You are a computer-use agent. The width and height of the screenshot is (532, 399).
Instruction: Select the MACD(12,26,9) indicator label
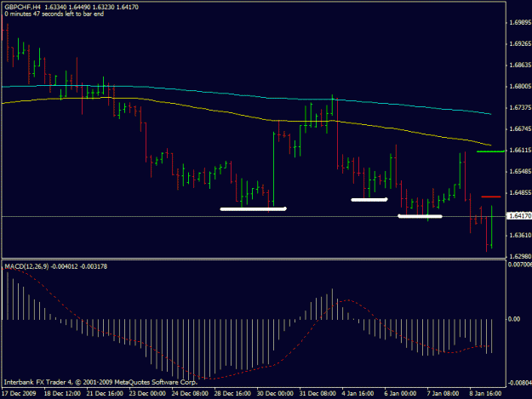tap(26, 267)
